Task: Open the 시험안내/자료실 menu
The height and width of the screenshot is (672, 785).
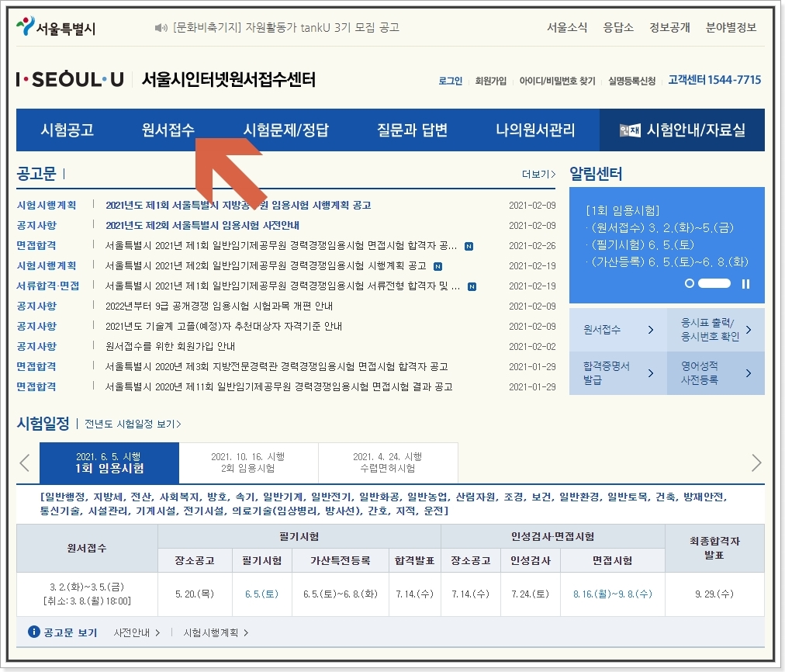Action: pos(682,130)
